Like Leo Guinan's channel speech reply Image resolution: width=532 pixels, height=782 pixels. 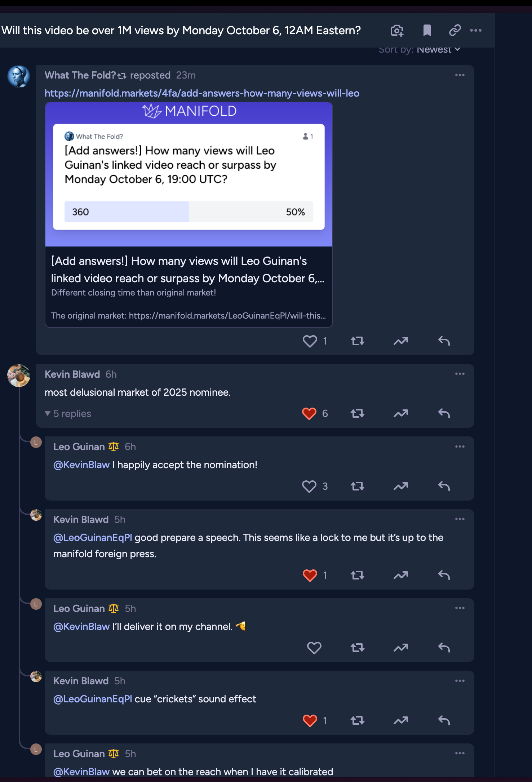[314, 648]
